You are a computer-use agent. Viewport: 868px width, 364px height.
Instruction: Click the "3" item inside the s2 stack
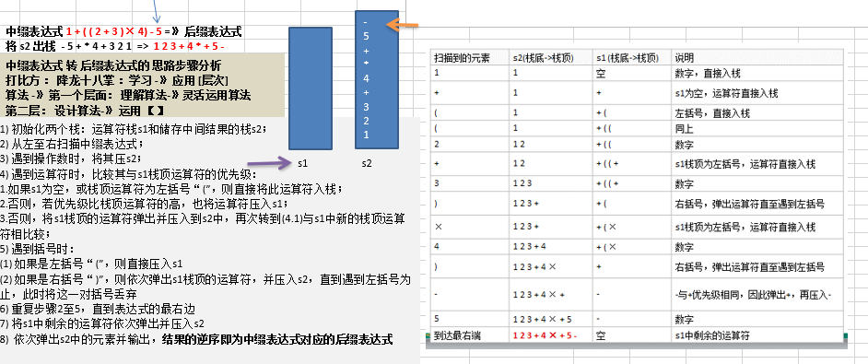367,106
